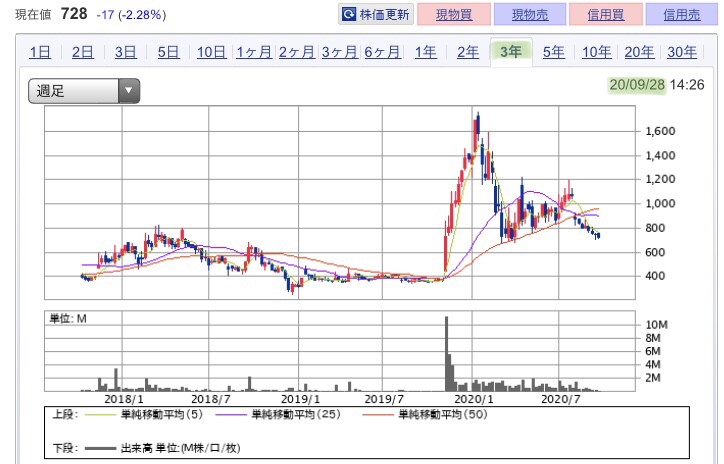Select the 5日 chart period tab
Image resolution: width=724 pixels, height=464 pixels.
point(168,52)
